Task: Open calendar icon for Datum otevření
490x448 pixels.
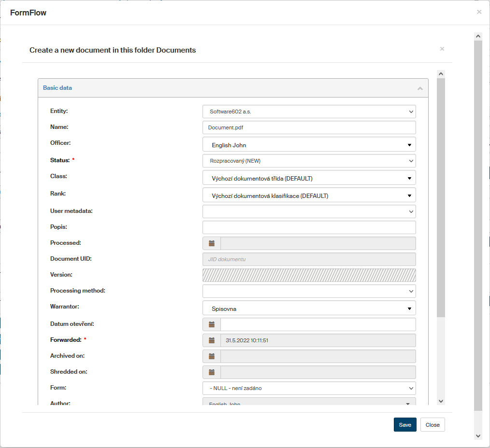Action: (212, 324)
